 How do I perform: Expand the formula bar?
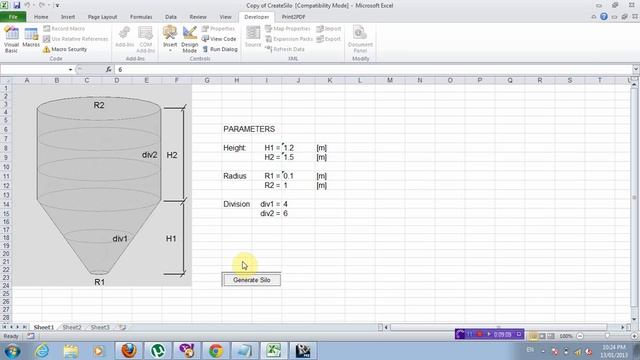tap(636, 69)
